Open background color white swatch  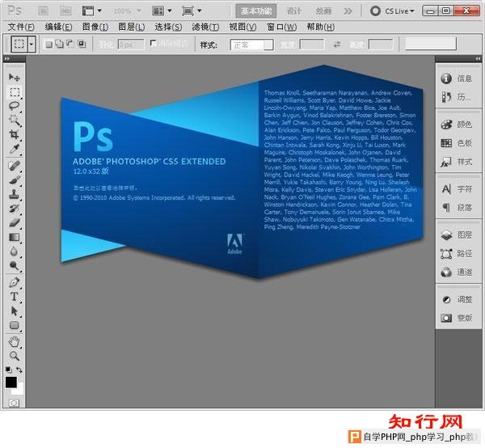click(19, 390)
